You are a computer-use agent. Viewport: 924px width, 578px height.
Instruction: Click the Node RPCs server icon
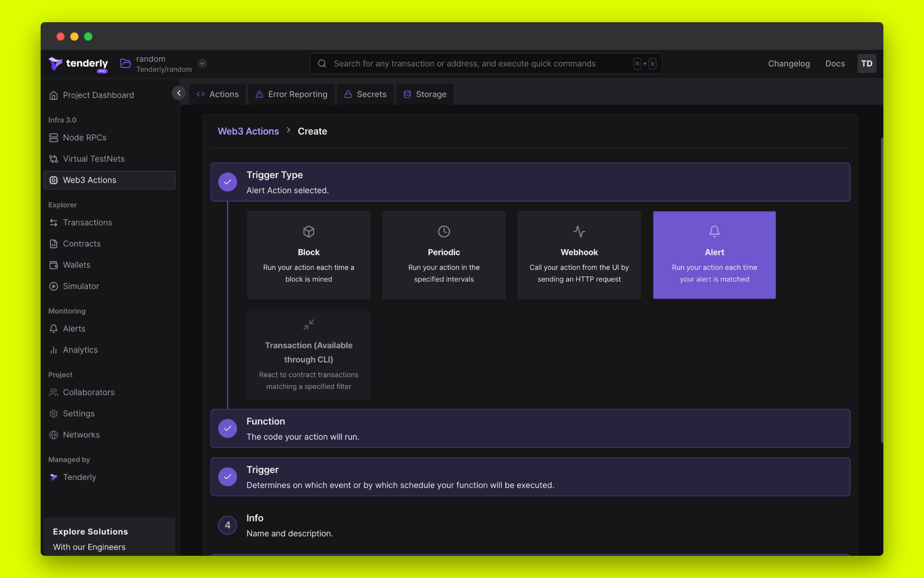click(x=54, y=138)
